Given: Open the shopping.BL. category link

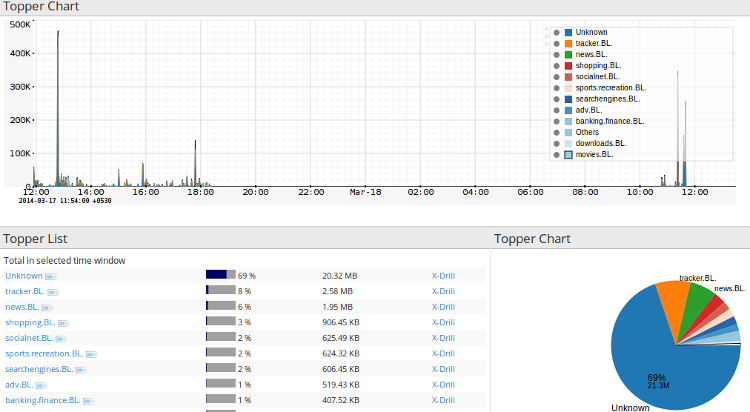Looking at the screenshot, I should [x=30, y=322].
